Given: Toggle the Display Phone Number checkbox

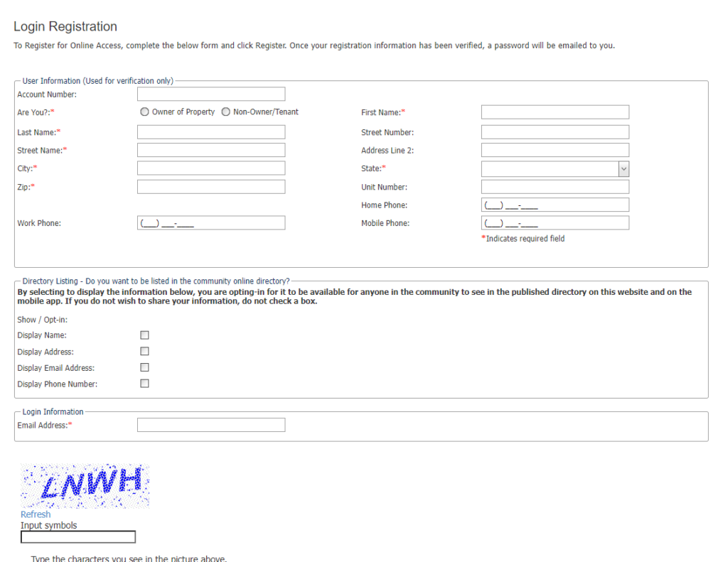Looking at the screenshot, I should click(145, 384).
